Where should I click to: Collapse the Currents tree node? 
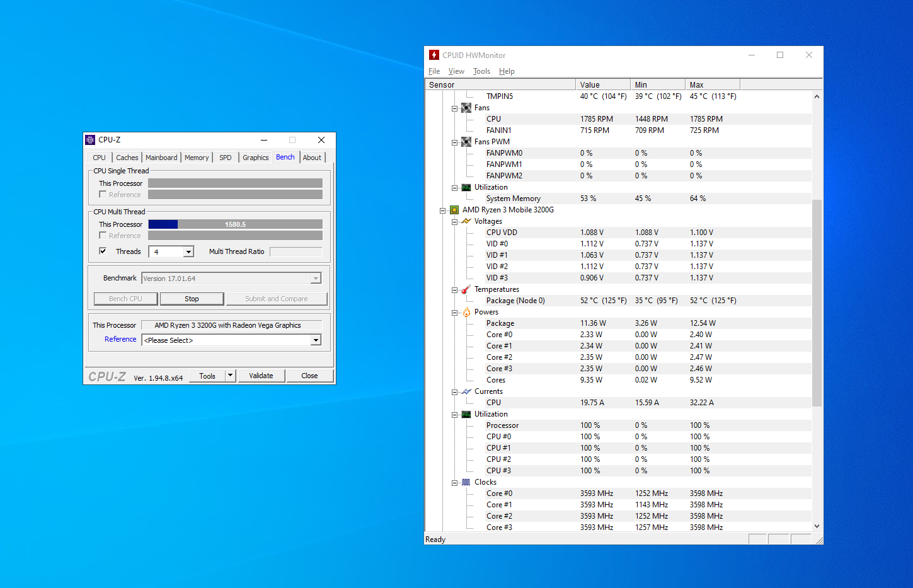454,392
